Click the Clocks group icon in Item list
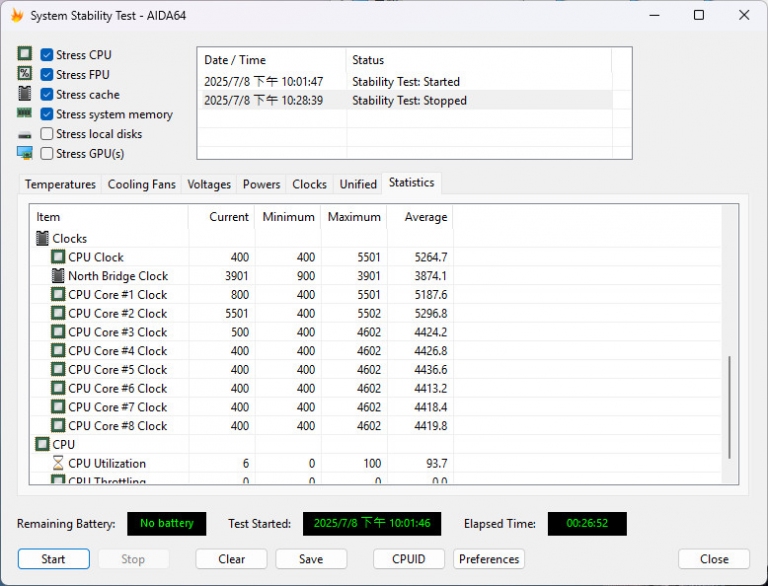 (x=43, y=239)
